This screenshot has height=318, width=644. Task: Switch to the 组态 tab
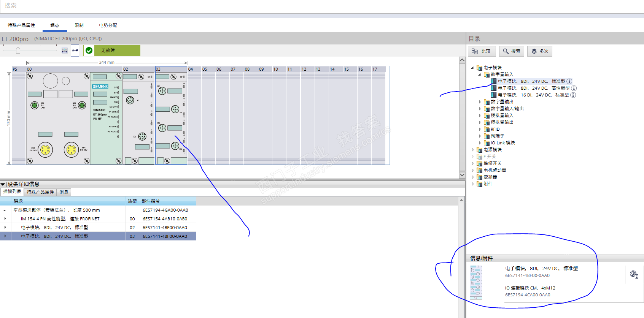click(x=55, y=25)
